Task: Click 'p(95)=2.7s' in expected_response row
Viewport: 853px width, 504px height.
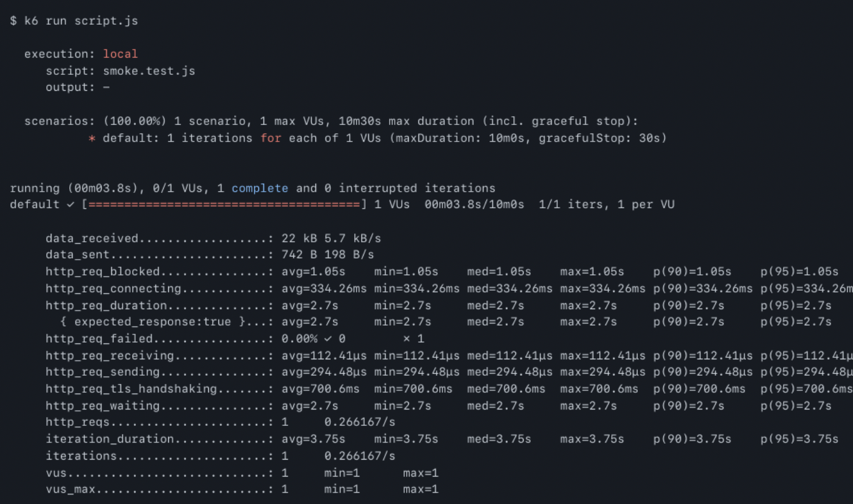Action: [796, 322]
